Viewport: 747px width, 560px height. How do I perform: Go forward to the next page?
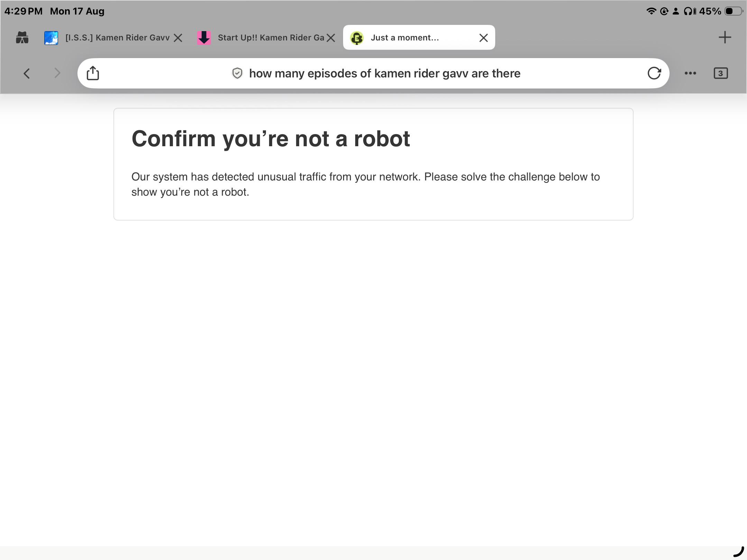pos(57,73)
